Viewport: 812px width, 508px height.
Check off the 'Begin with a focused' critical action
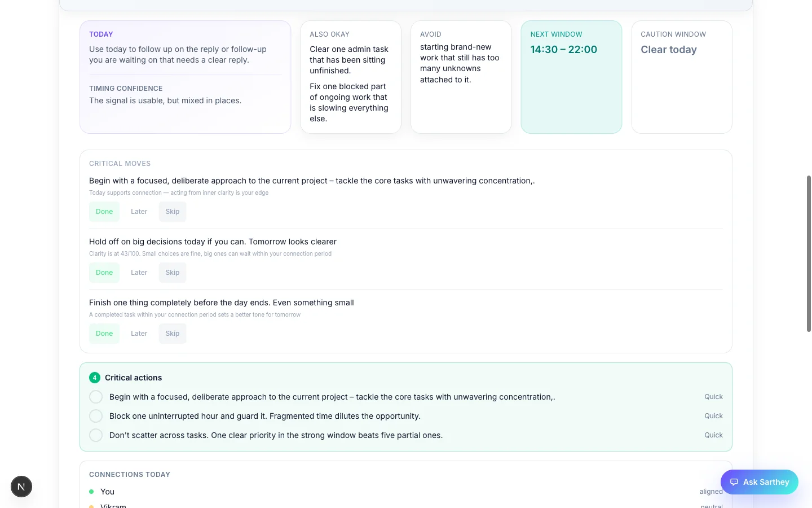[x=96, y=397]
